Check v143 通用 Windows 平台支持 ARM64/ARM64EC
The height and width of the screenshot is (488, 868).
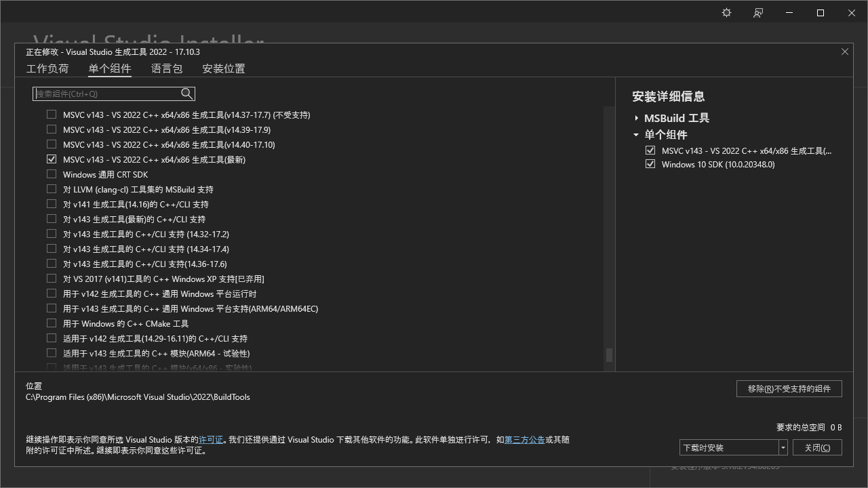tap(52, 308)
